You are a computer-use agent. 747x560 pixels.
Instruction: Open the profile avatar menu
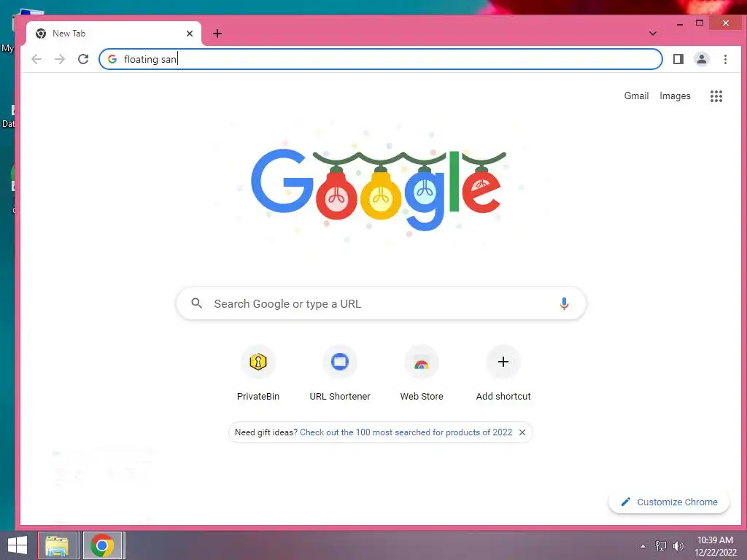(x=701, y=59)
